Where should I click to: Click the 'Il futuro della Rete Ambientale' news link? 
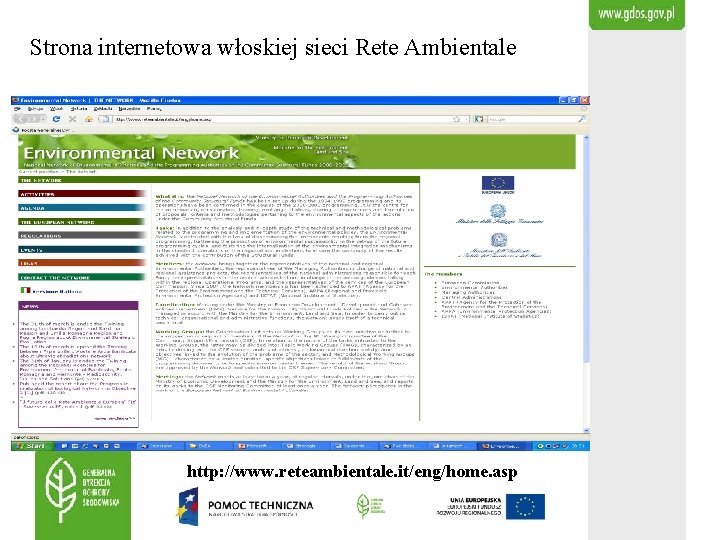point(78,404)
